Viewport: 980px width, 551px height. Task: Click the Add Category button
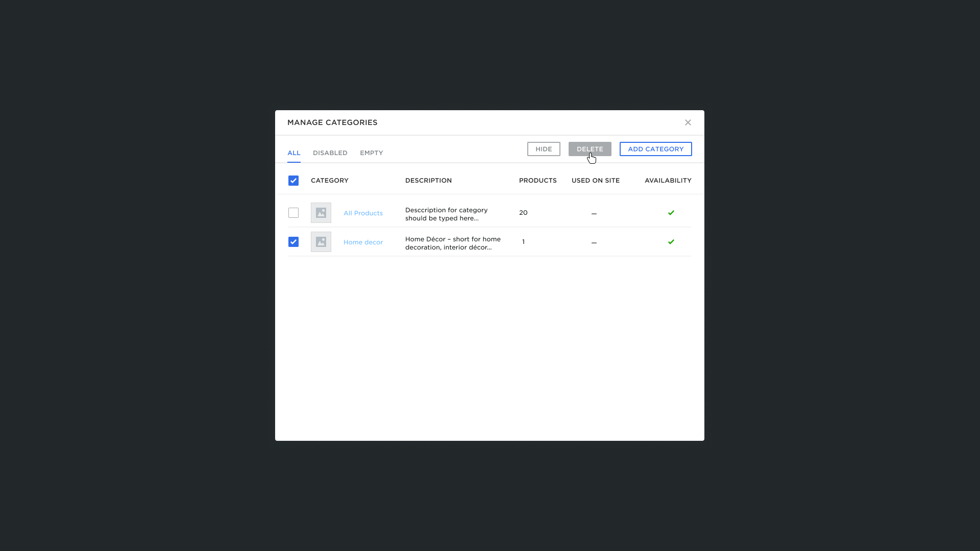(655, 149)
